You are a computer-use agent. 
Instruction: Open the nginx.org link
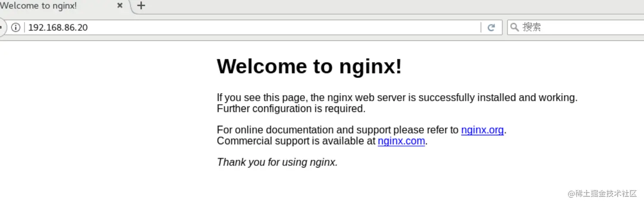(482, 130)
